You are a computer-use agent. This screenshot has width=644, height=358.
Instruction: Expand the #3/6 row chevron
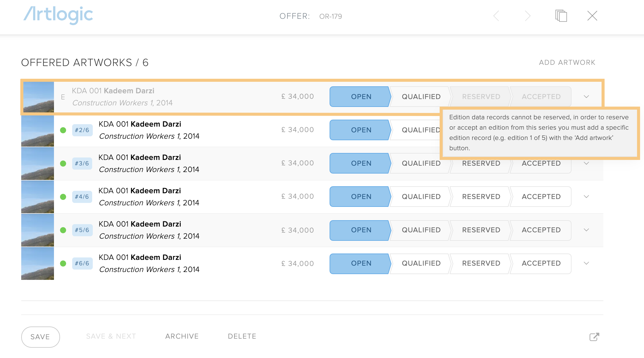click(586, 163)
